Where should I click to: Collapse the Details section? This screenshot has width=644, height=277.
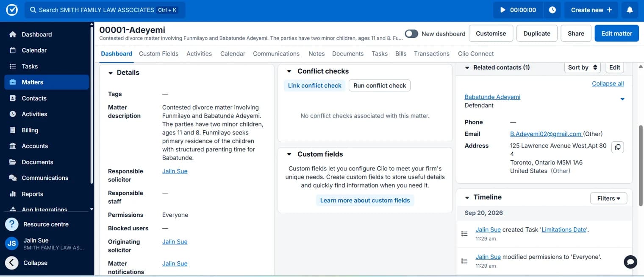click(x=111, y=73)
